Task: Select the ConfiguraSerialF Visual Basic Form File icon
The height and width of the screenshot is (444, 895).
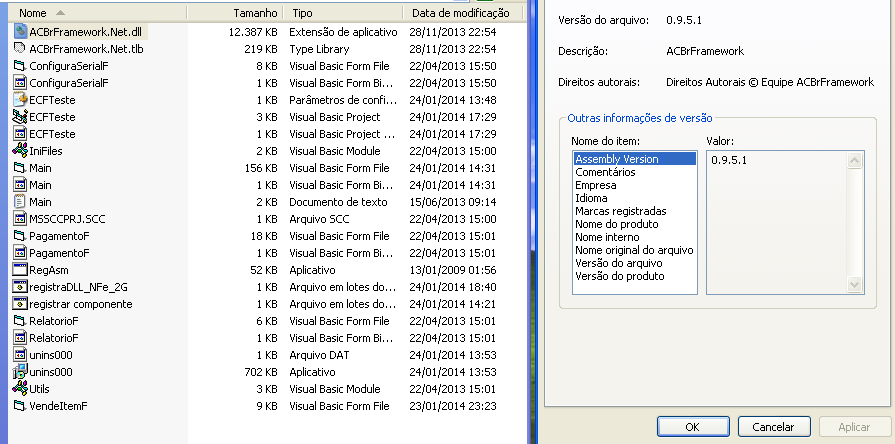Action: 20,66
